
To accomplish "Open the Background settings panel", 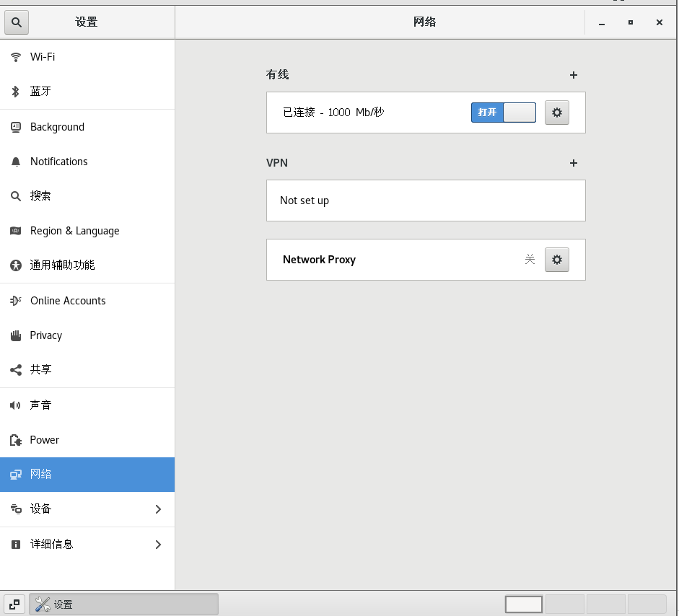I will pos(87,127).
